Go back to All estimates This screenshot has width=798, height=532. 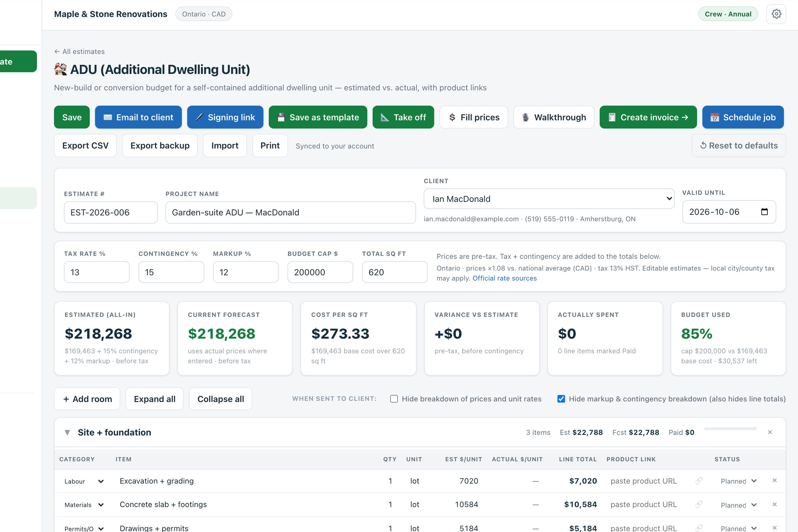coord(79,52)
